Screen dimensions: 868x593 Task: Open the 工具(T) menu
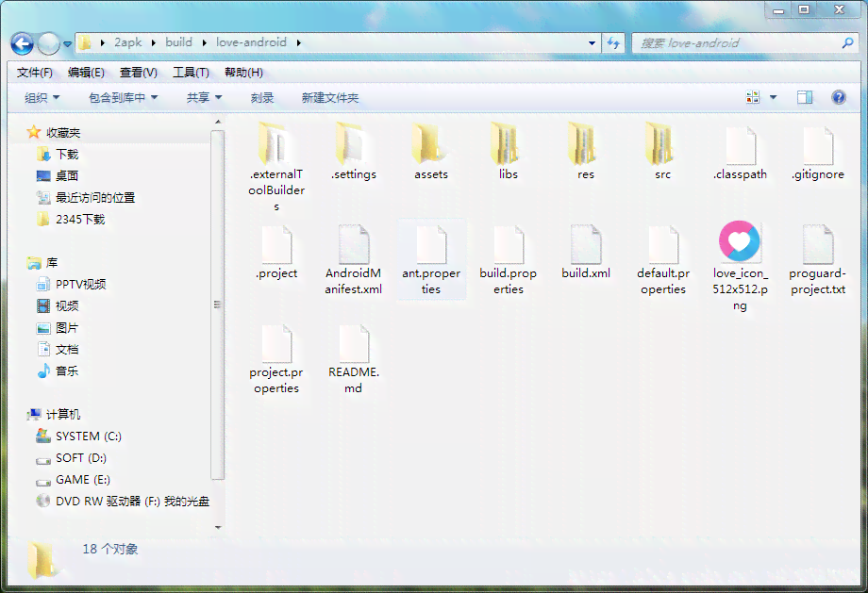click(191, 73)
